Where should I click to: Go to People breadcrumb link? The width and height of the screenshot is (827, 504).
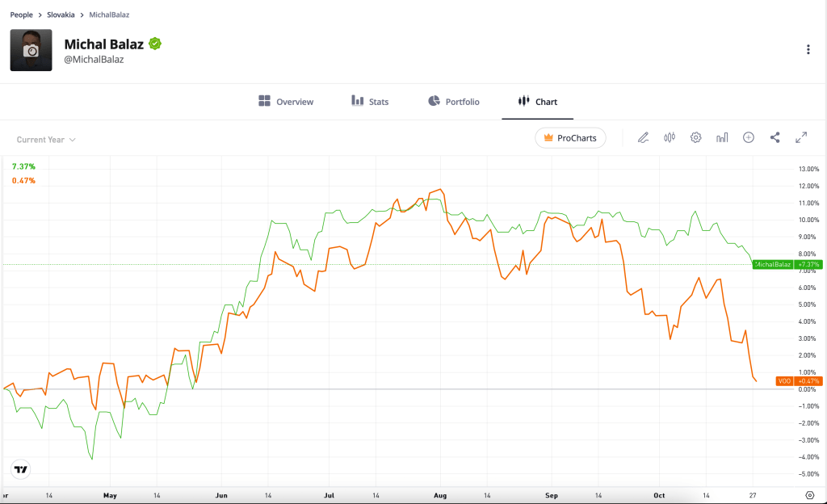tap(21, 15)
